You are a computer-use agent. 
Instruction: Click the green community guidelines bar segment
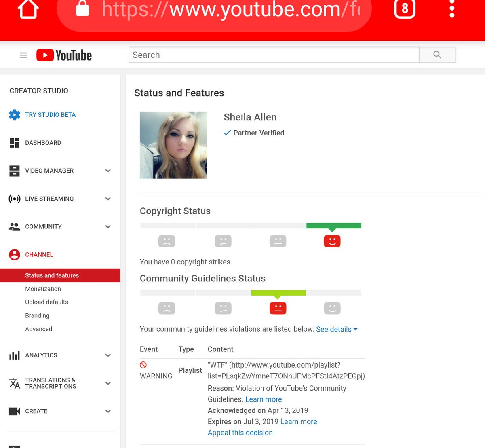(278, 293)
